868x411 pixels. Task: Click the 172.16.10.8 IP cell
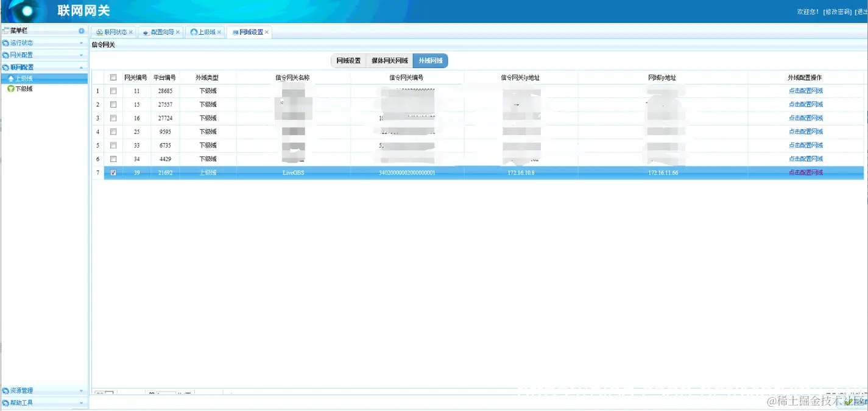[520, 172]
